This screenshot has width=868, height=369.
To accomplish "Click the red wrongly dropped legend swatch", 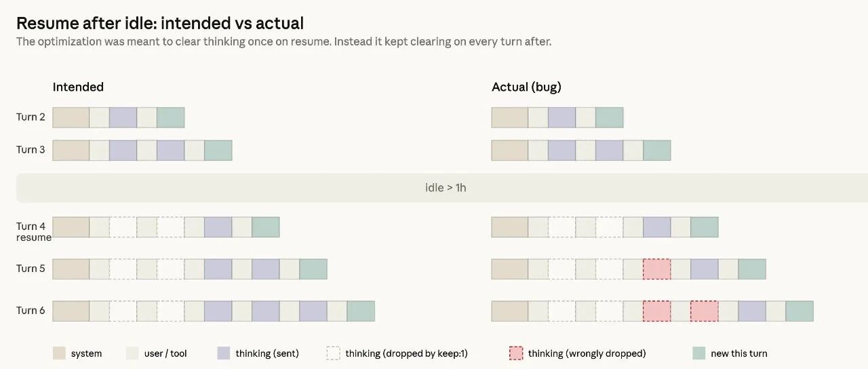I will (x=516, y=353).
